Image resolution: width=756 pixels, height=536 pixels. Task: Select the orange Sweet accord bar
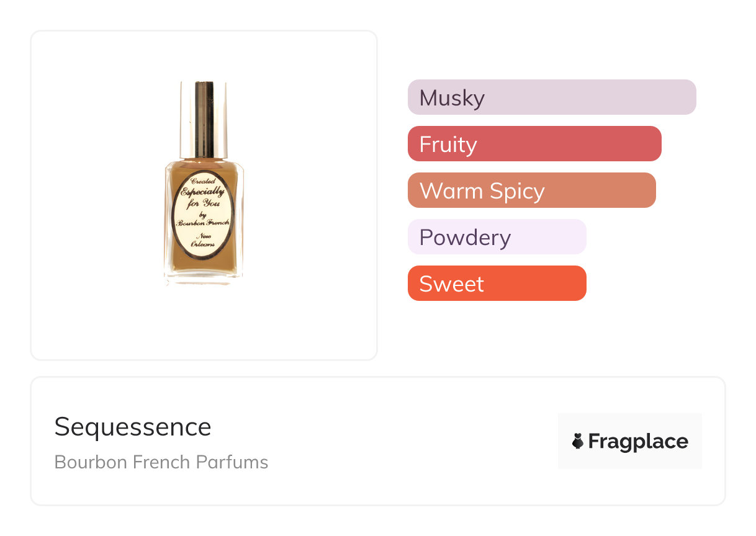tap(497, 284)
